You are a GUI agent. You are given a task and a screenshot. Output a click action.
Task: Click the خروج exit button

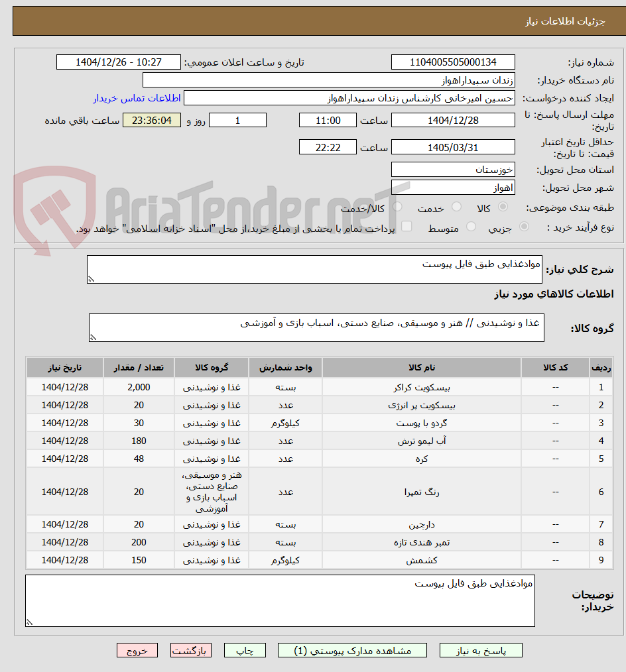tap(137, 651)
